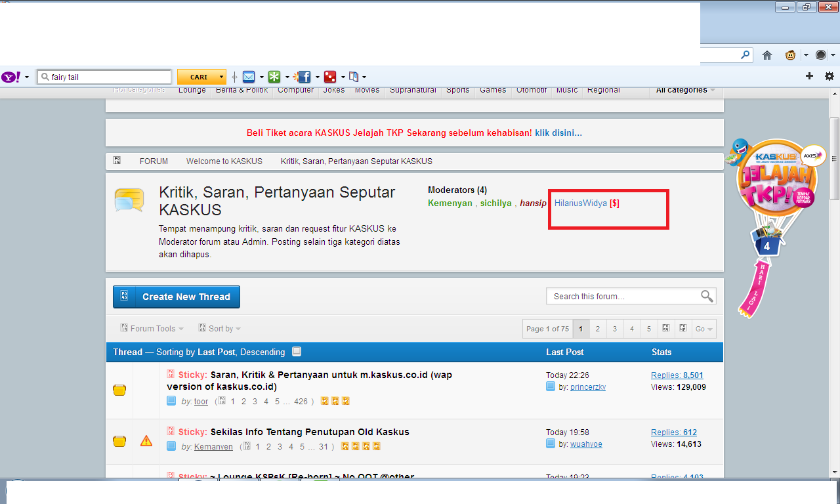Open the klik disini ticket link
840x504 pixels.
558,133
